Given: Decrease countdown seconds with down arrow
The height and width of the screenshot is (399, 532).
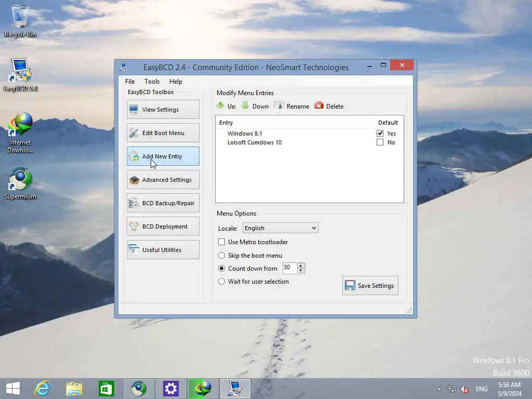Looking at the screenshot, I should [x=301, y=270].
